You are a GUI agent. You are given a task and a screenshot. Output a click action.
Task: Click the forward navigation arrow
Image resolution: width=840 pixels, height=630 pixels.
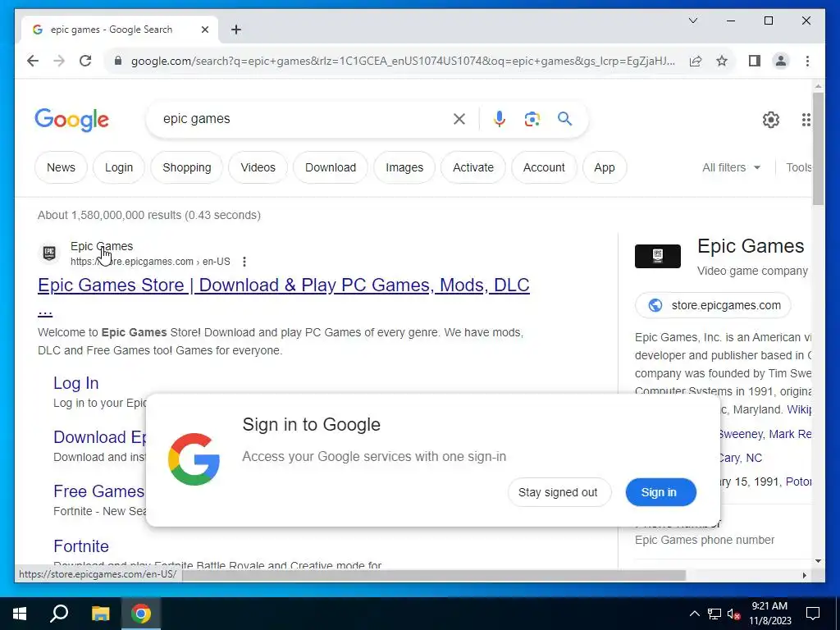point(59,61)
